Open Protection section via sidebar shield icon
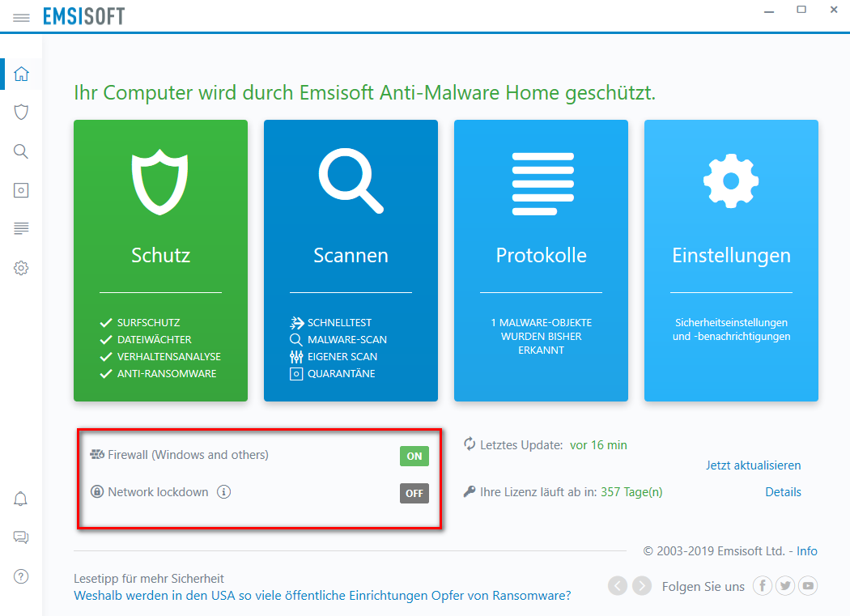 click(21, 113)
